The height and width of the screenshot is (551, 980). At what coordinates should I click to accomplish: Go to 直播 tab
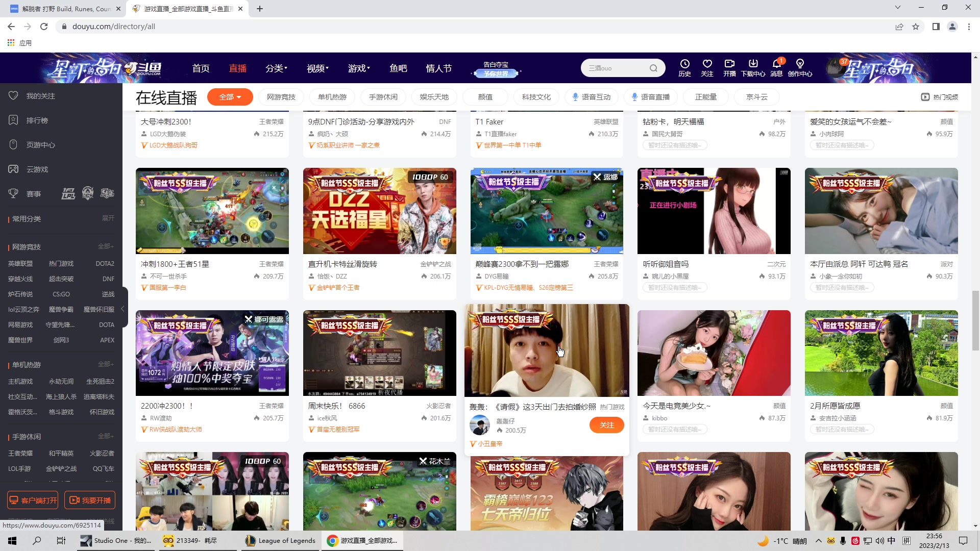[x=237, y=68]
